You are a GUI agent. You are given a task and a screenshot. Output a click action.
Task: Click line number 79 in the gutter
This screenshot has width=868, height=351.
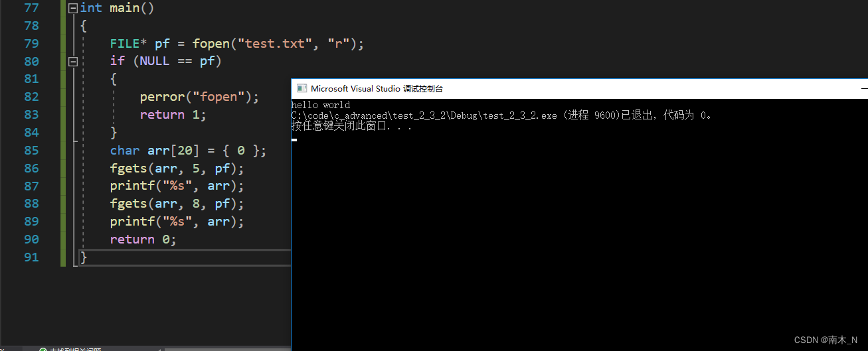31,44
